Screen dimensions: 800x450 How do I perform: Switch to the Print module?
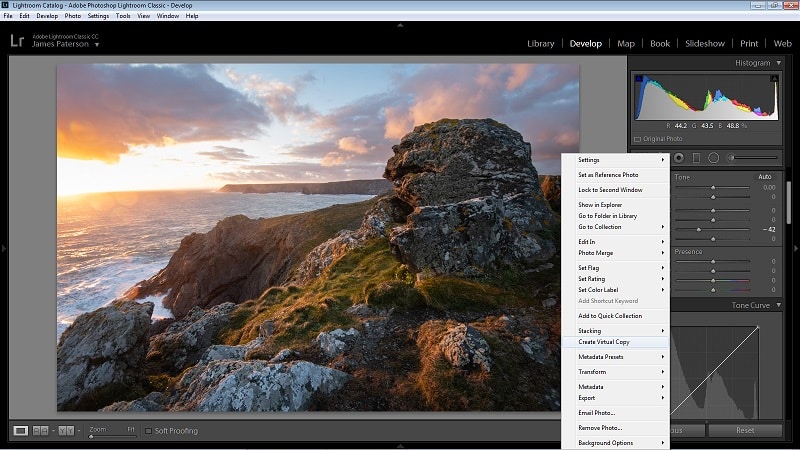[x=749, y=43]
